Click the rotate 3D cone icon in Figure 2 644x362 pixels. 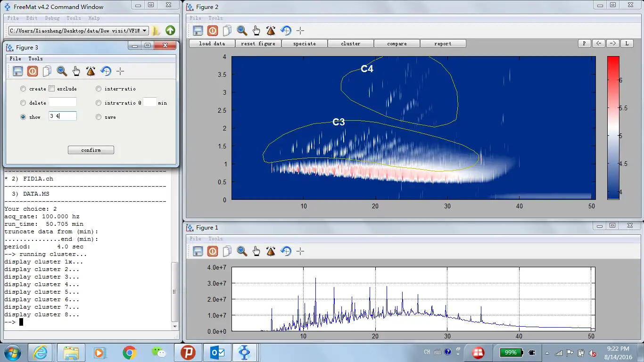(271, 31)
